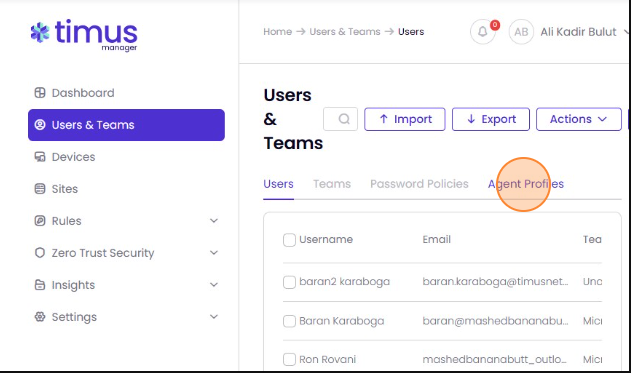
Task: Click the Devices sidebar icon
Action: pyautogui.click(x=40, y=157)
